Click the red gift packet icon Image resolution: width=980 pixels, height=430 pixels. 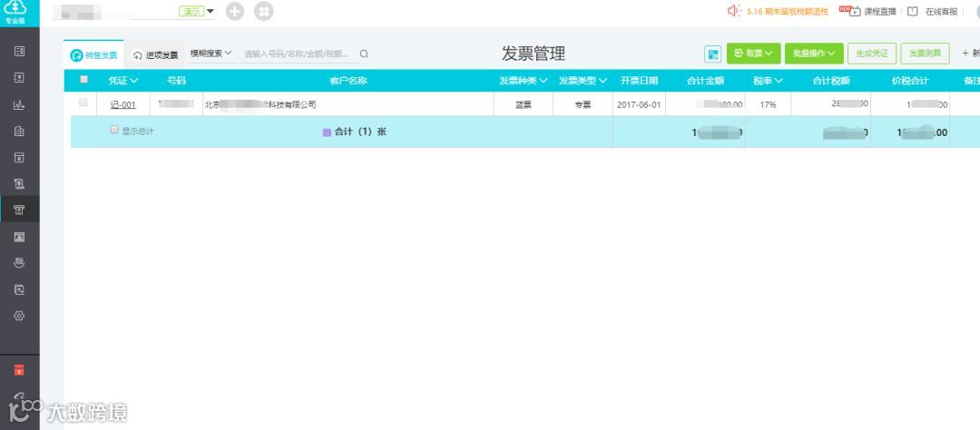(19, 370)
